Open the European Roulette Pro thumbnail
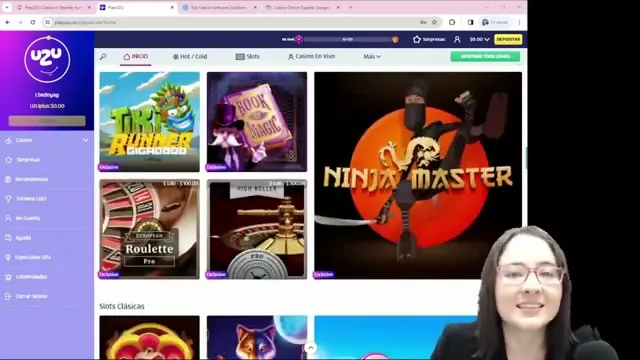Image resolution: width=640 pixels, height=360 pixels. (150, 229)
